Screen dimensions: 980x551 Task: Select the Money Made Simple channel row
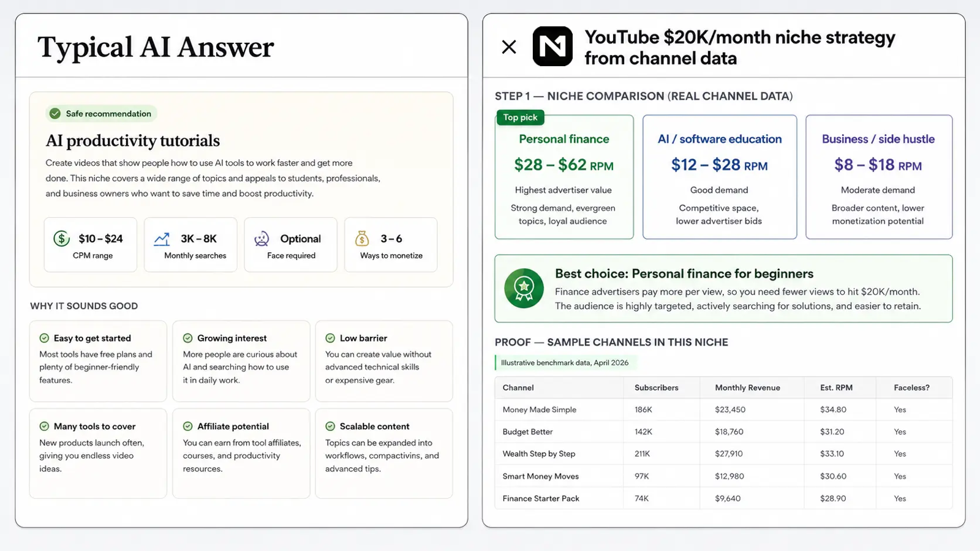pyautogui.click(x=723, y=410)
